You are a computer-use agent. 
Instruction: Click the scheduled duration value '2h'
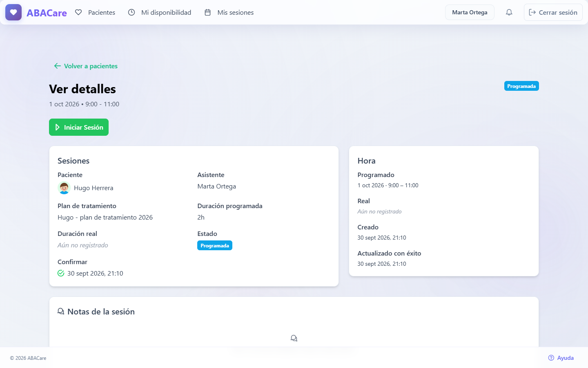click(x=201, y=218)
